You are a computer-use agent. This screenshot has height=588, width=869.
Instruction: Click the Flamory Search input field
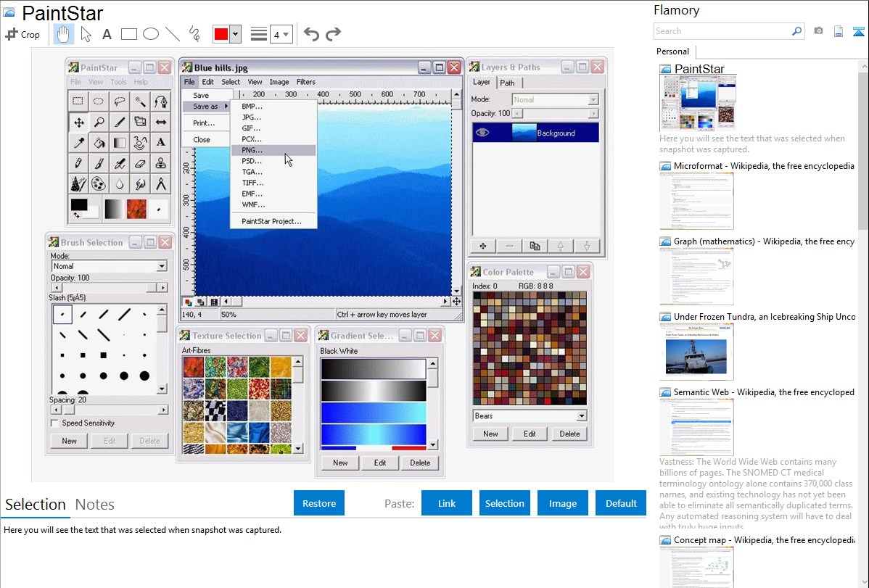coord(722,31)
